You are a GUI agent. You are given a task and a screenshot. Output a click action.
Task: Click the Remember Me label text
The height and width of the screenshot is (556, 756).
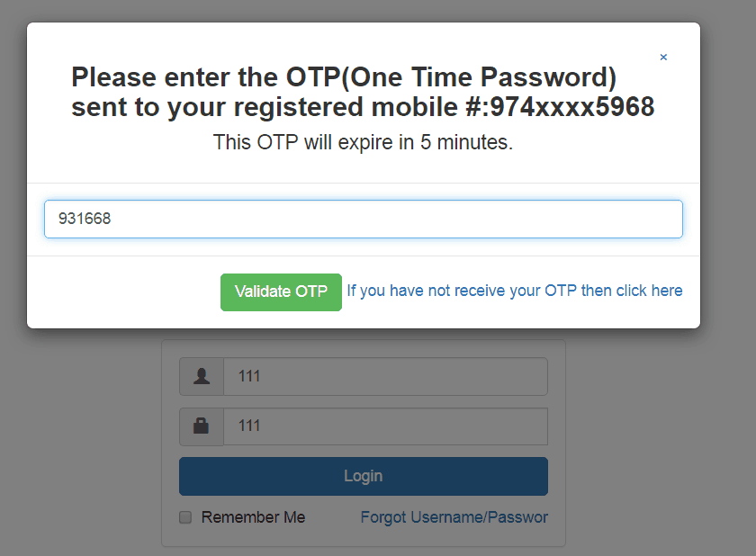click(x=254, y=516)
